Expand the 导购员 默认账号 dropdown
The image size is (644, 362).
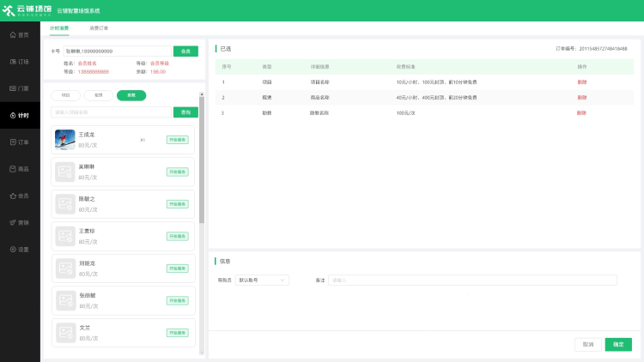click(x=263, y=280)
